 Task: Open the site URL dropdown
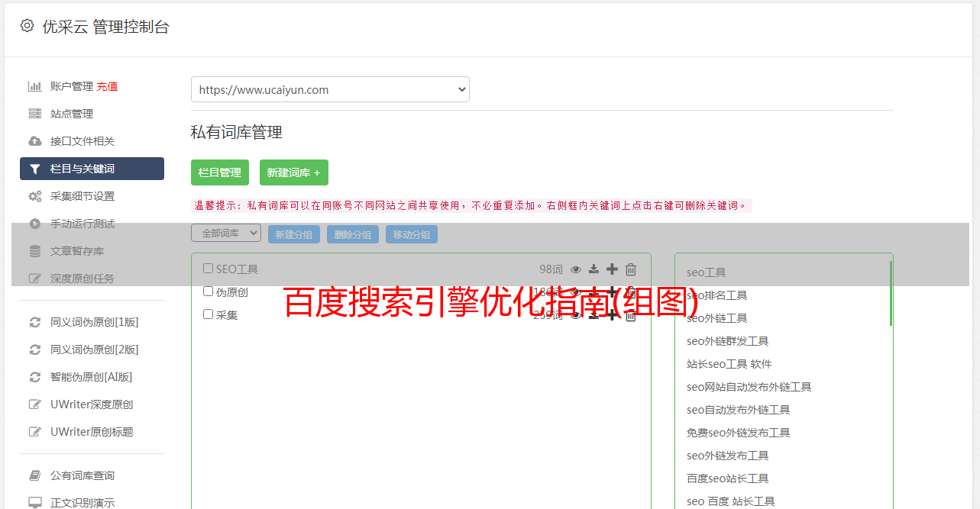click(x=330, y=89)
